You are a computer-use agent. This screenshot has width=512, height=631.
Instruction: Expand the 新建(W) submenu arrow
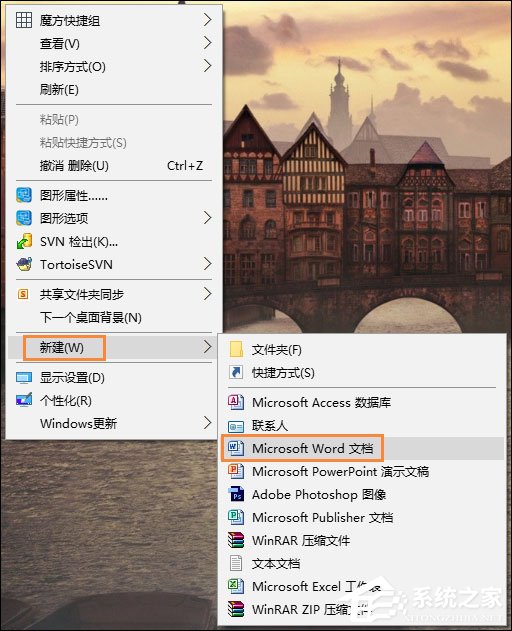coord(207,346)
